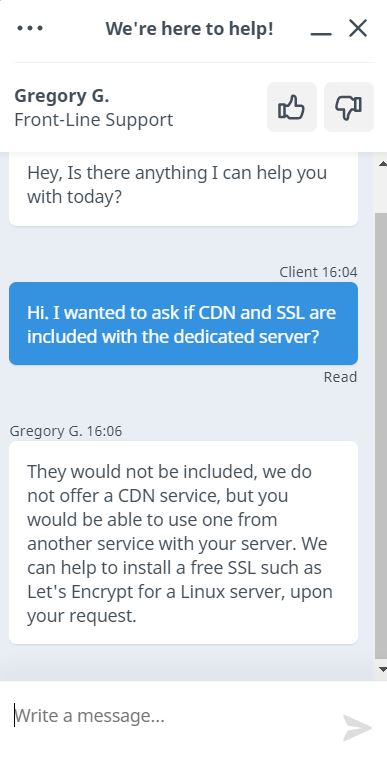The image size is (387, 761).
Task: Click the send message arrow icon
Action: (x=357, y=727)
